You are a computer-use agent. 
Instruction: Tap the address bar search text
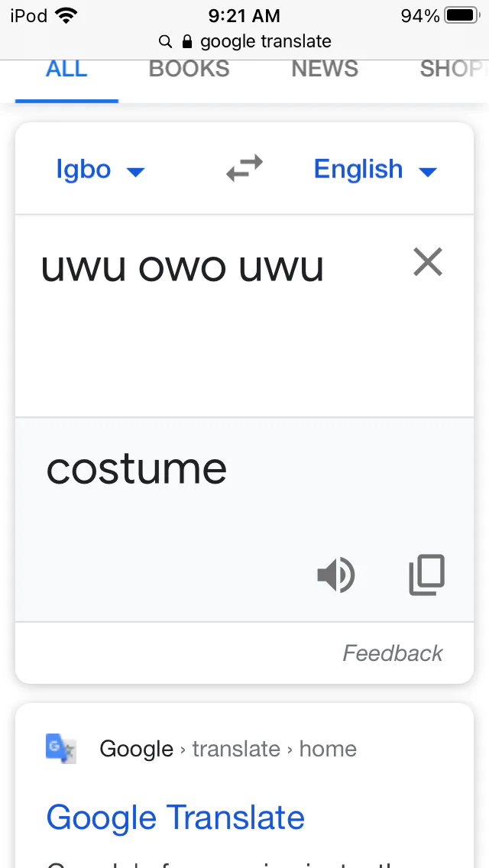click(265, 41)
